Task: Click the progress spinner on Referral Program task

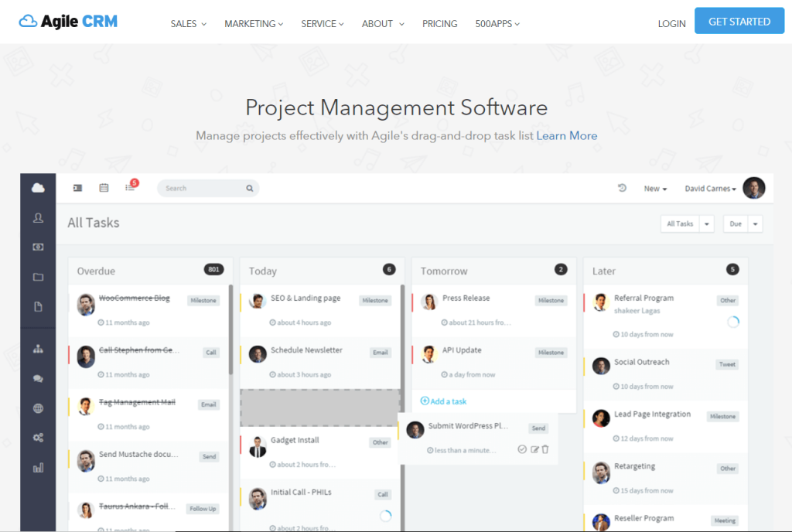Action: pyautogui.click(x=733, y=322)
